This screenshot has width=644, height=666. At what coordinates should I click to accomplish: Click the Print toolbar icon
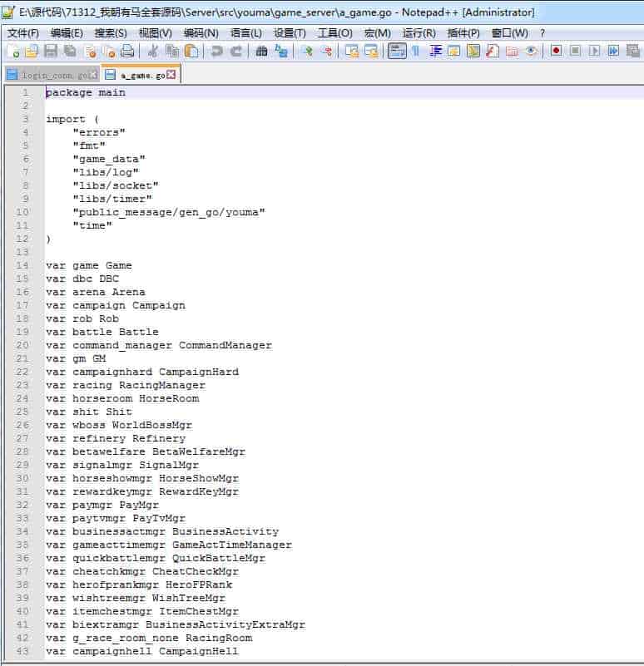126,52
